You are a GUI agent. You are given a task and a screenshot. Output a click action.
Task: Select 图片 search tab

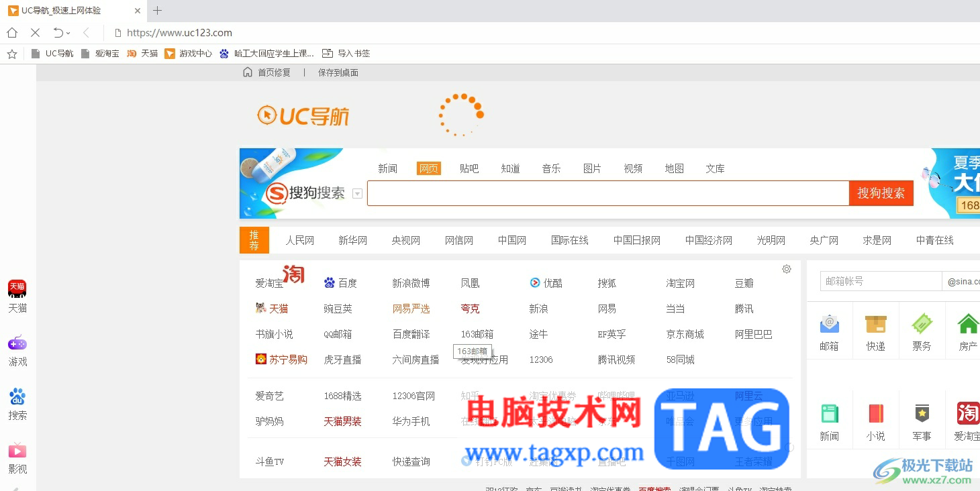click(x=592, y=168)
